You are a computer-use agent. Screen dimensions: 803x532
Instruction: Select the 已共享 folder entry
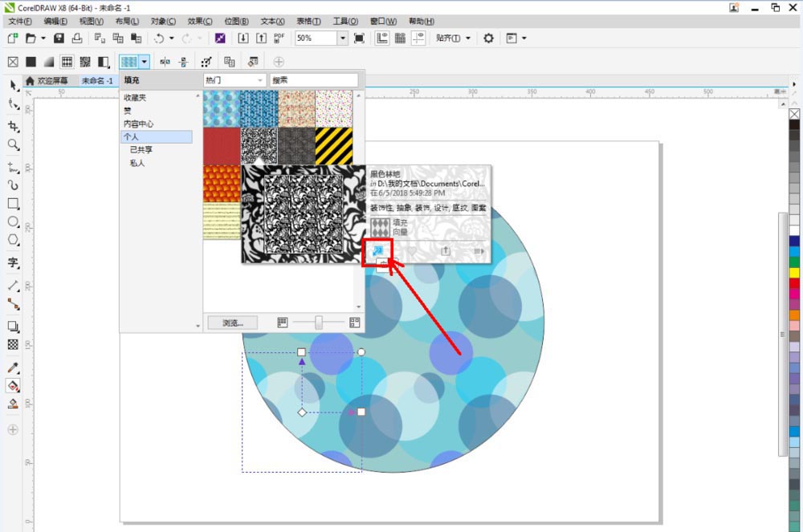click(141, 150)
